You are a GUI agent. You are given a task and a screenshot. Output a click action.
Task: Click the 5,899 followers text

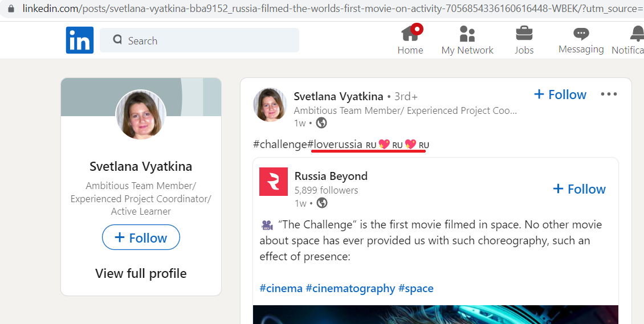click(x=326, y=190)
